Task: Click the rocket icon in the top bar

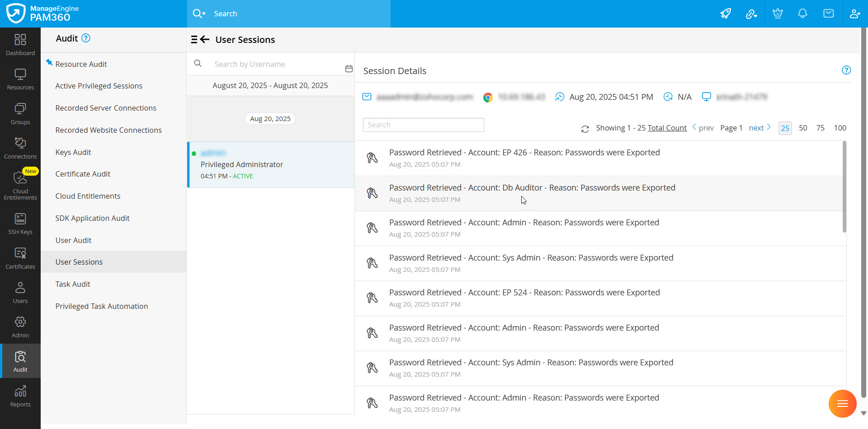Action: coord(726,14)
